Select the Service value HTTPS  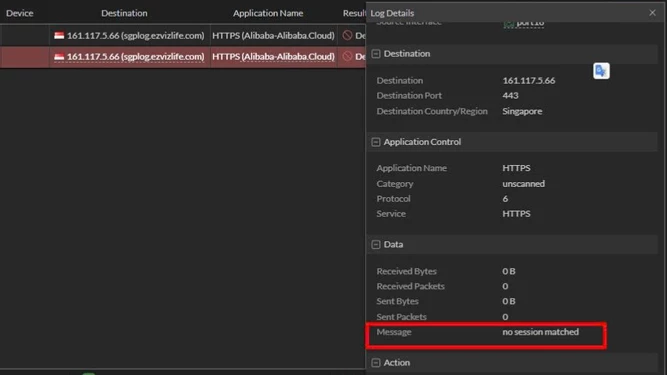click(x=516, y=214)
